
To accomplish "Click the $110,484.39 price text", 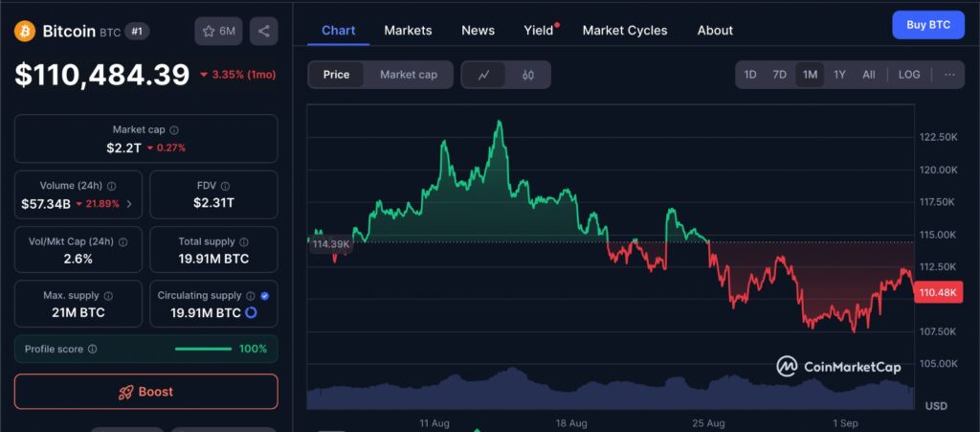I will [101, 75].
